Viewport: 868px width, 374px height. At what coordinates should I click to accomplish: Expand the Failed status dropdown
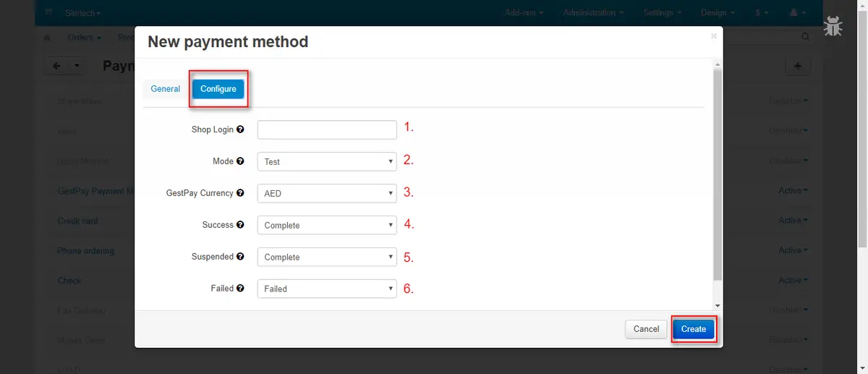327,289
